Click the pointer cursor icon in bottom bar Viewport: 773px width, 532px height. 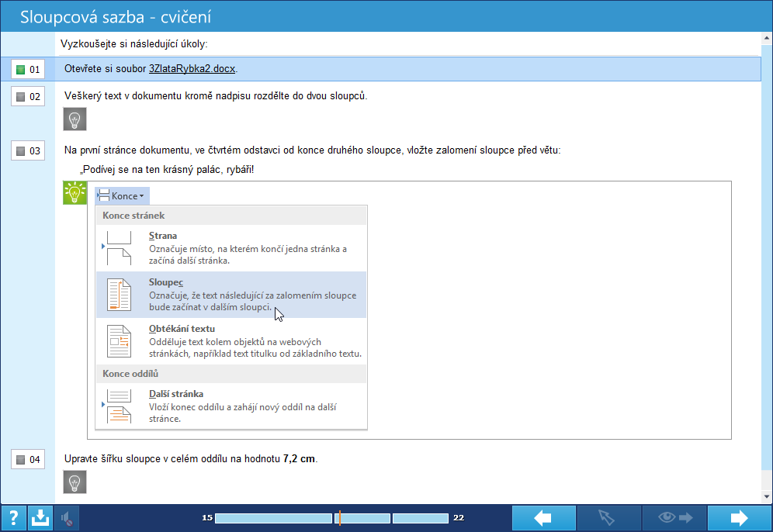point(608,518)
